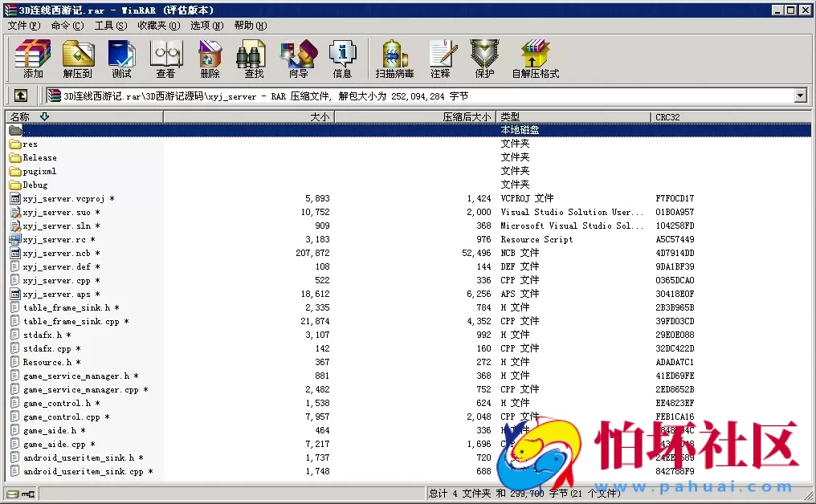Open the View (查看) tool icon
The height and width of the screenshot is (504, 816).
pyautogui.click(x=165, y=59)
